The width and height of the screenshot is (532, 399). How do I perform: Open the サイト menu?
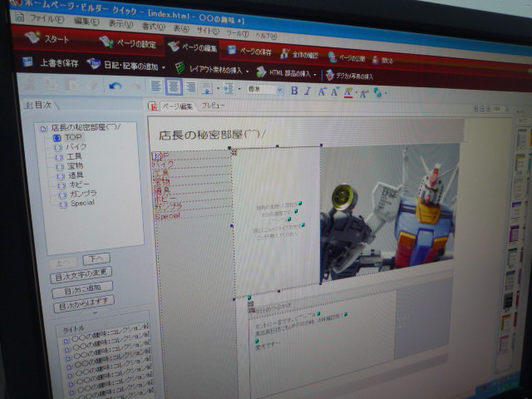[208, 31]
